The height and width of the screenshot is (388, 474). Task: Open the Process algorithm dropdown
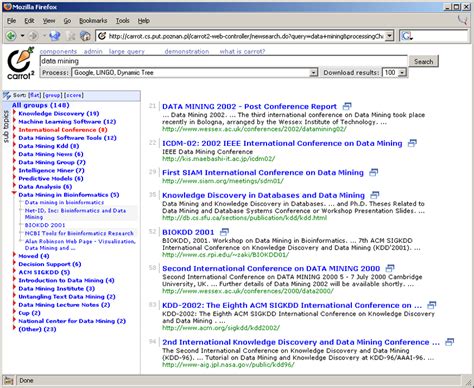[x=313, y=73]
